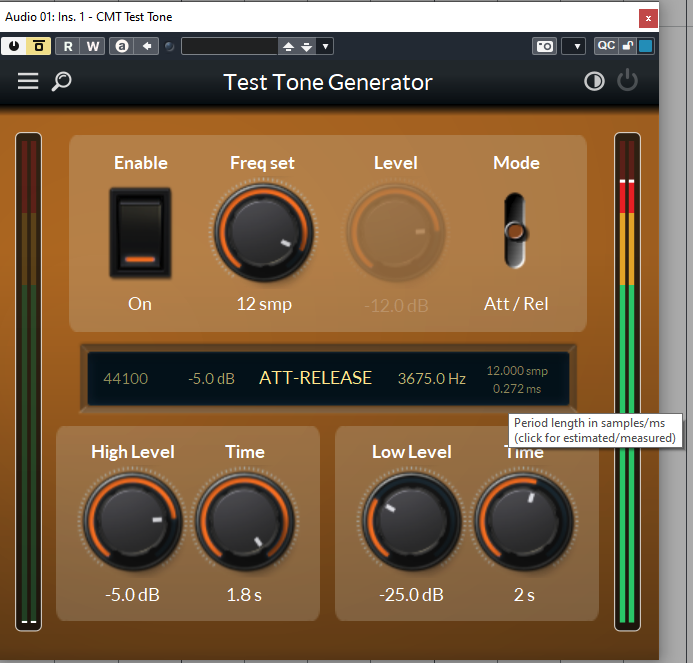Click the right output level meter

627,381
